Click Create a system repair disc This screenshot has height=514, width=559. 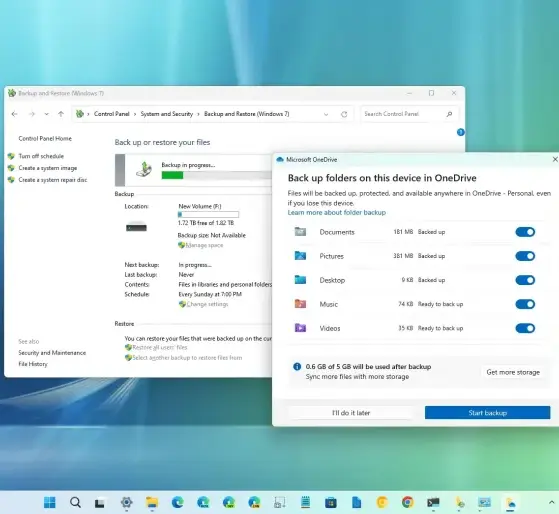coord(53,180)
